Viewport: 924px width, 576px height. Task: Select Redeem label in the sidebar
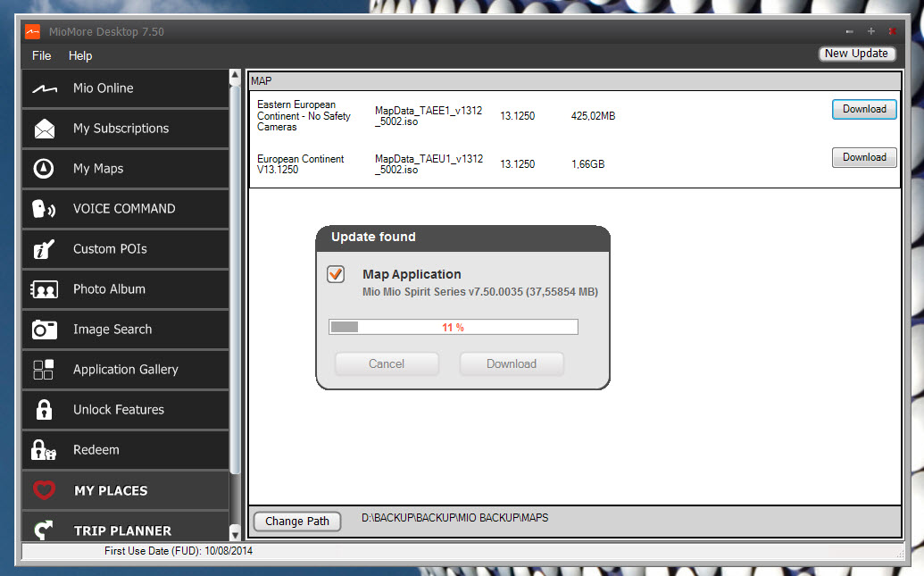(96, 450)
